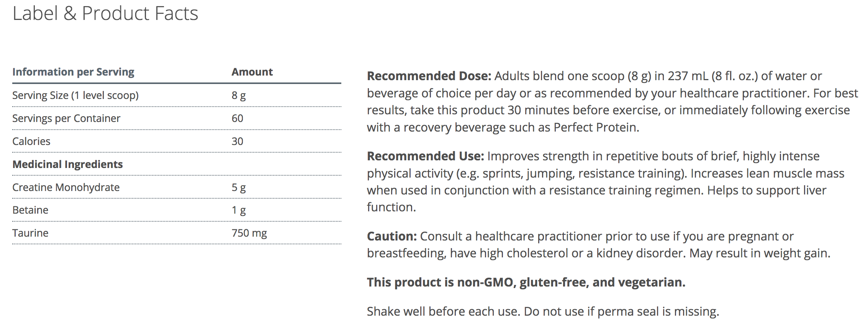Click the Calories row label

click(31, 141)
